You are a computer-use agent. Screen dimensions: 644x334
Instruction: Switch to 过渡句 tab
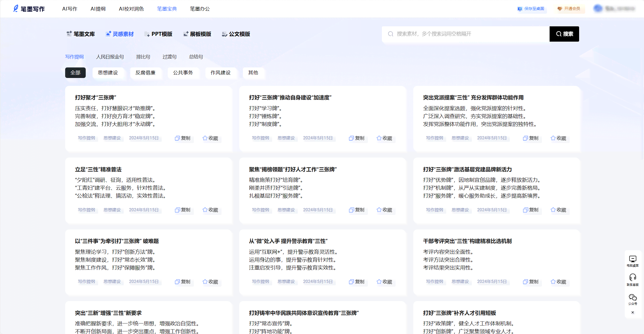pos(170,57)
